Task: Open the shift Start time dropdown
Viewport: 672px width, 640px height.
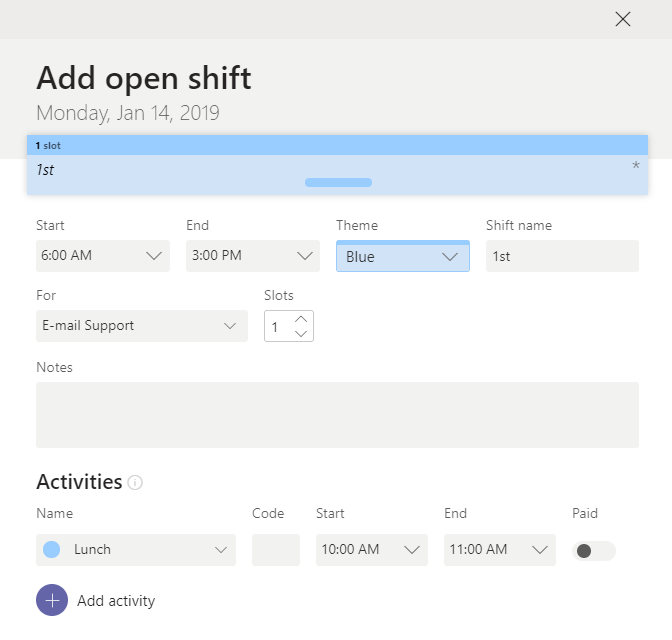Action: (103, 256)
